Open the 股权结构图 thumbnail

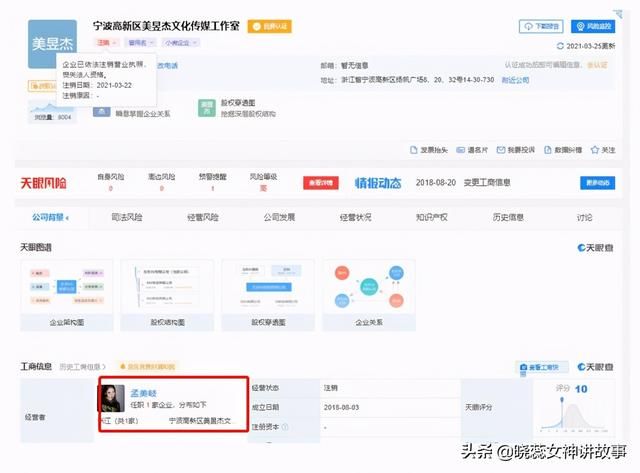[x=167, y=295]
